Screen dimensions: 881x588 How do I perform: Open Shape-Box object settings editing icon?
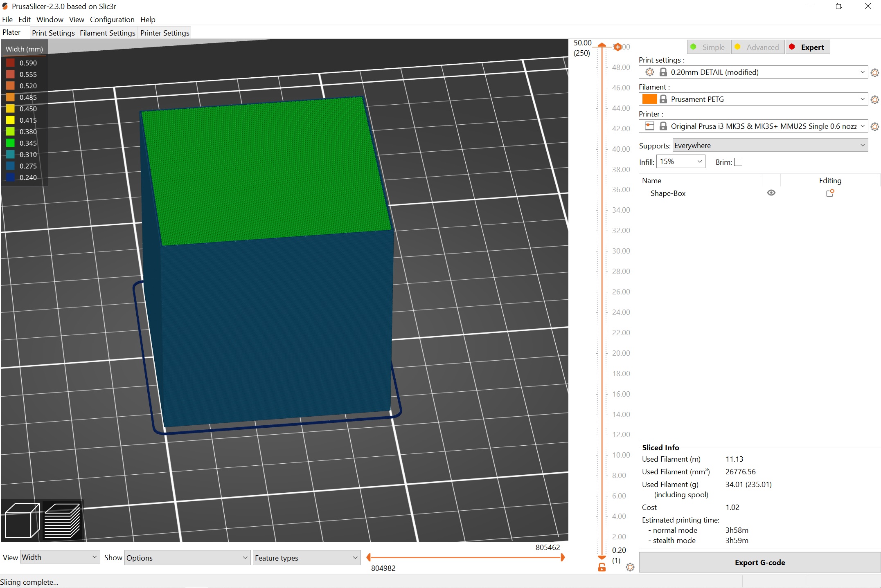[830, 193]
